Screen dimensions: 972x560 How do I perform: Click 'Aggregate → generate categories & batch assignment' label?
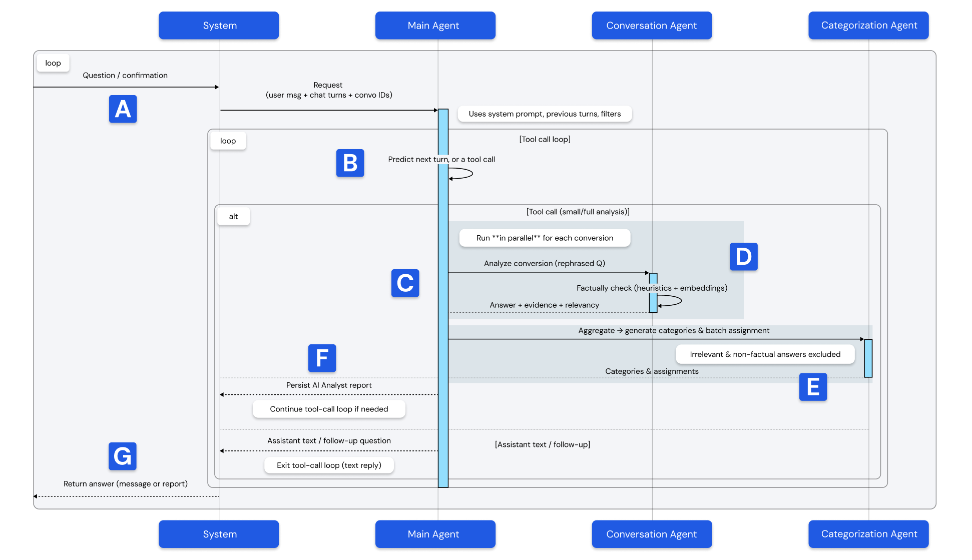coord(674,331)
